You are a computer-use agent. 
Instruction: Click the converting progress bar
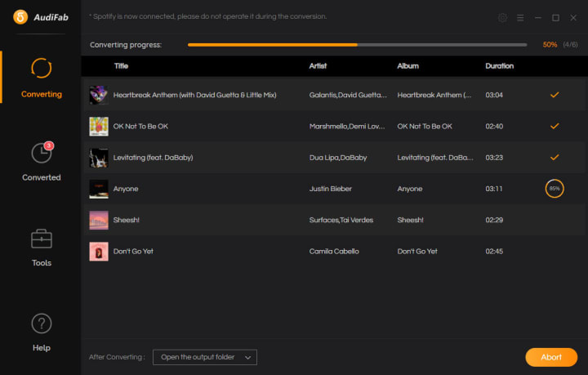pyautogui.click(x=358, y=45)
